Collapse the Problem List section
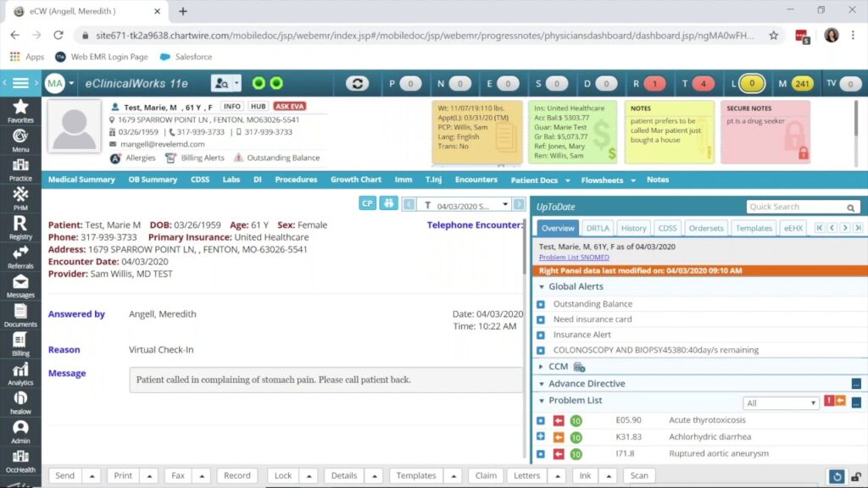Screen dimensions: 868x488 [542, 401]
